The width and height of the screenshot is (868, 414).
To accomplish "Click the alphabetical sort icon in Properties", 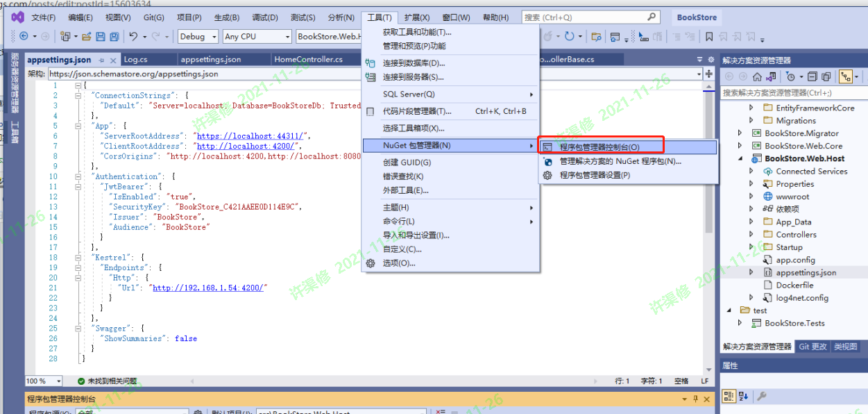I will click(743, 396).
